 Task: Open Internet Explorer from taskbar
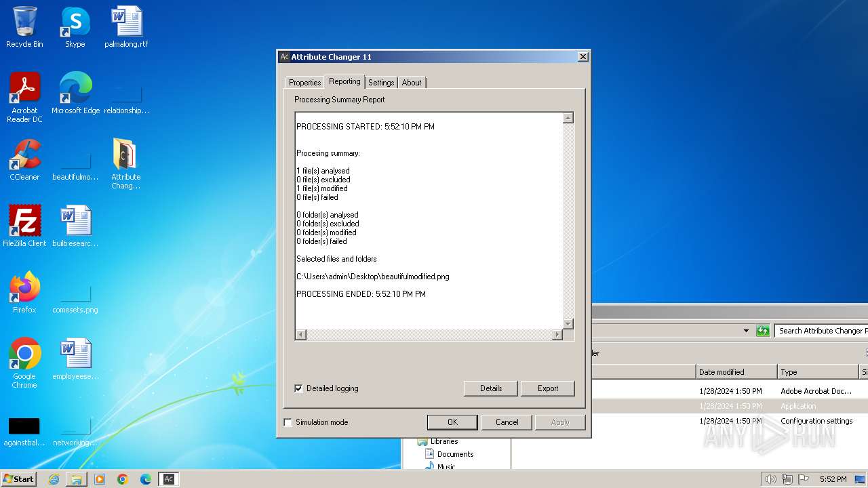54,479
